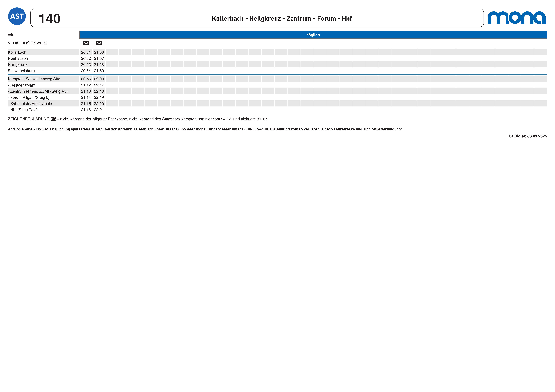This screenshot has width=555, height=392.
Task: Click the bold Anruf-Sammel-Taxi booking notice
Action: [205, 129]
